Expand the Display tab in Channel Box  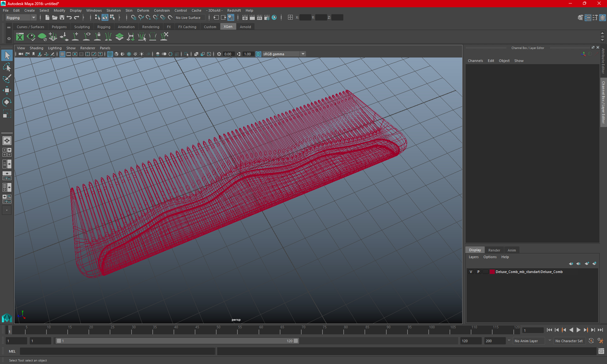tap(475, 250)
